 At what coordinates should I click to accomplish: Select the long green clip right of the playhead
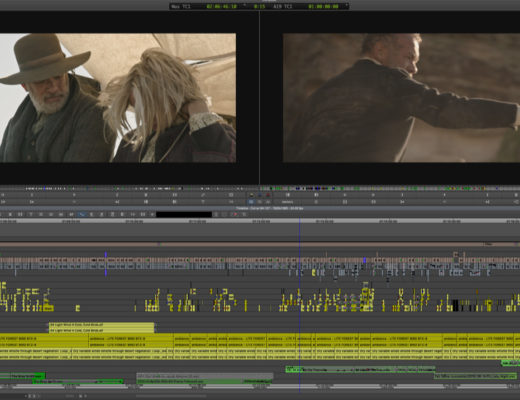[360, 369]
